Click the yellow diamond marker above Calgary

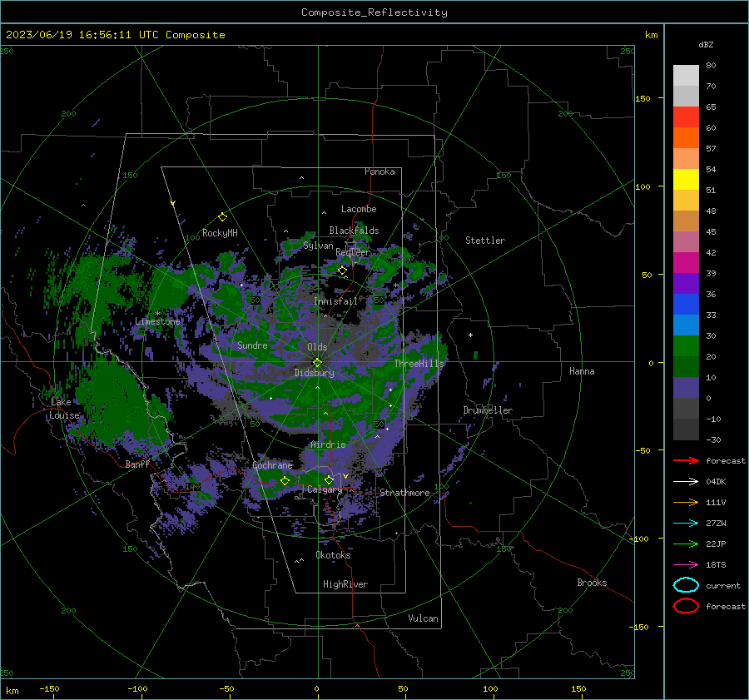pos(329,479)
